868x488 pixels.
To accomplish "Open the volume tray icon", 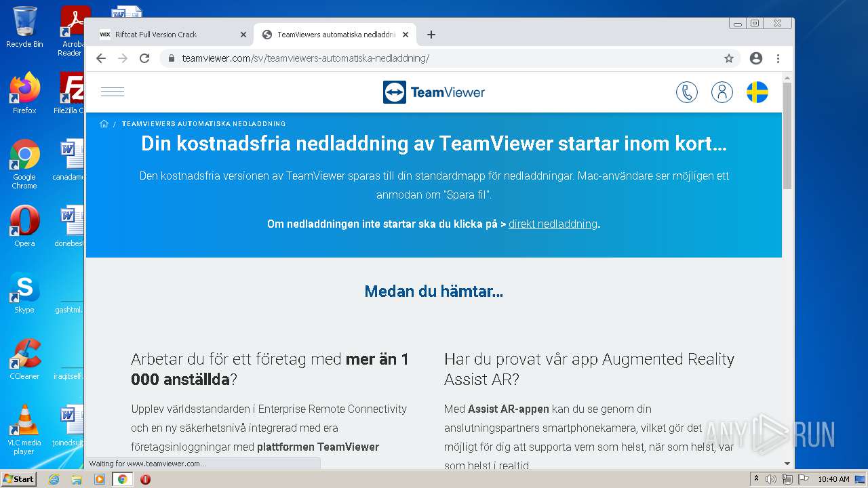I will (x=771, y=479).
